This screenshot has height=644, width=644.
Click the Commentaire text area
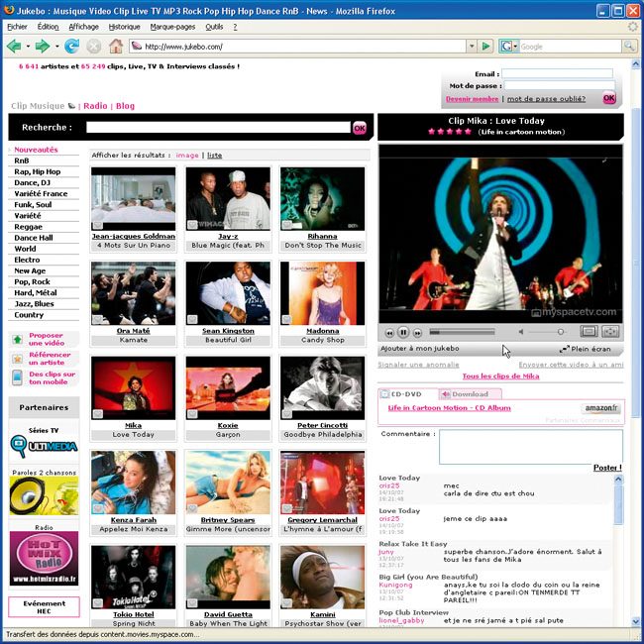(531, 447)
